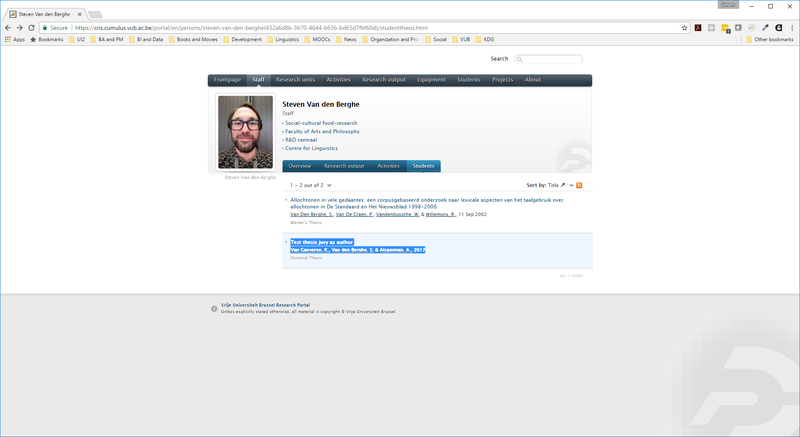This screenshot has width=800, height=437.
Task: Open the R&D centraal link
Action: pos(301,140)
